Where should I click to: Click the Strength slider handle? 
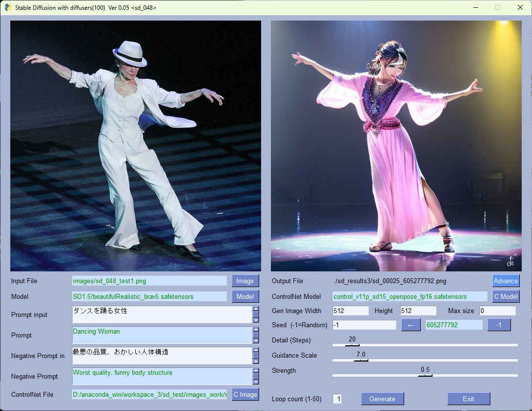(425, 375)
